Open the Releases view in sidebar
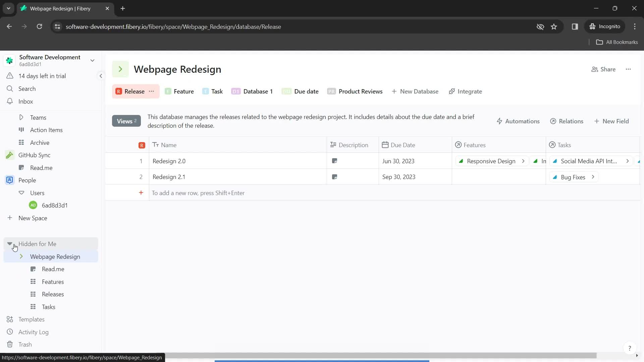This screenshot has width=644, height=362. 53,294
